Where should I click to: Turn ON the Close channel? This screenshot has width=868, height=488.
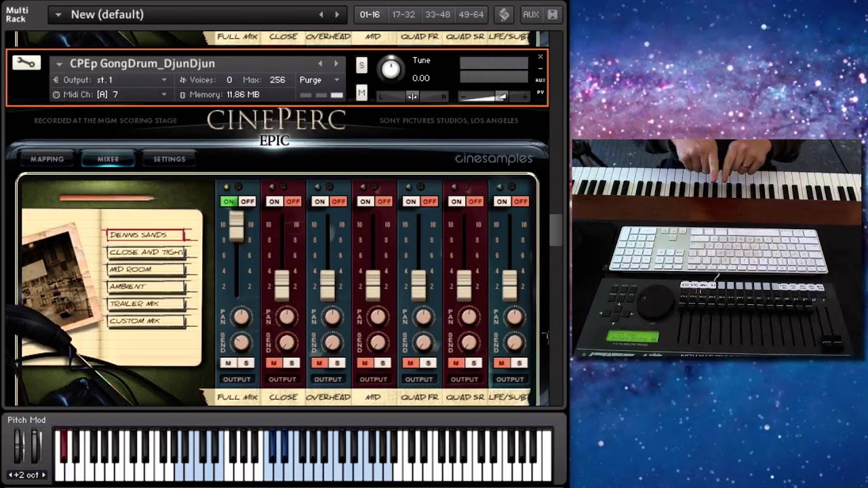coord(274,201)
